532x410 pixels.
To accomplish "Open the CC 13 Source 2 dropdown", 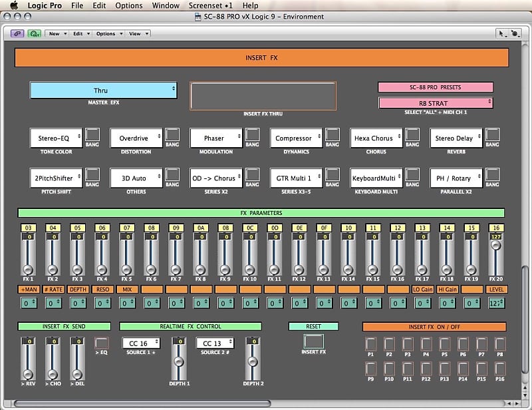I will click(x=215, y=343).
